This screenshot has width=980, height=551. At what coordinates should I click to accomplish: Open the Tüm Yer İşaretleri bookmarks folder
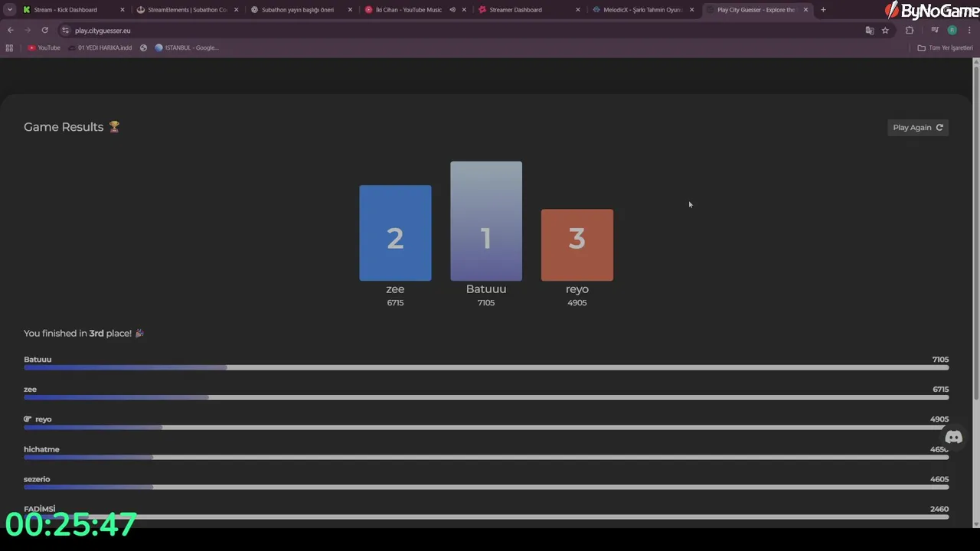(946, 47)
